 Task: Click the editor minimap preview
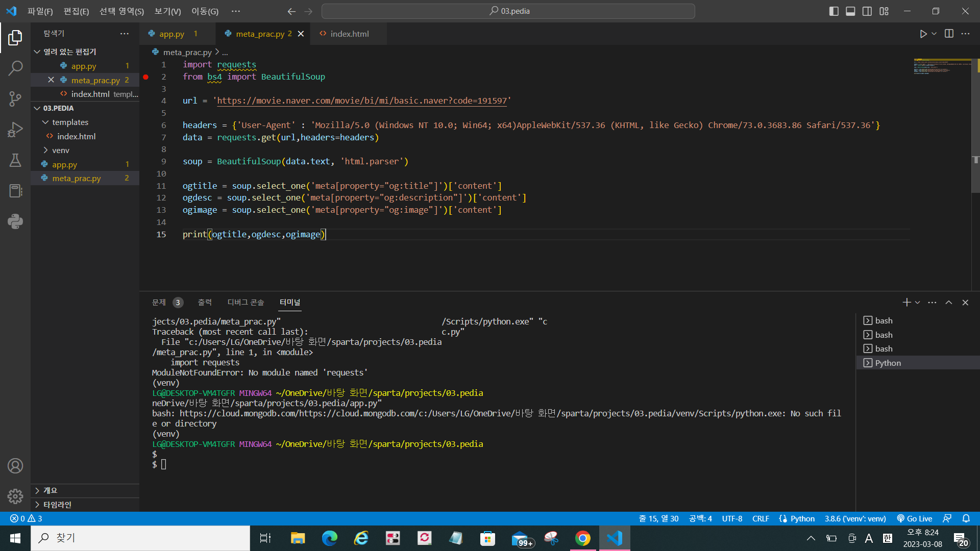click(942, 67)
